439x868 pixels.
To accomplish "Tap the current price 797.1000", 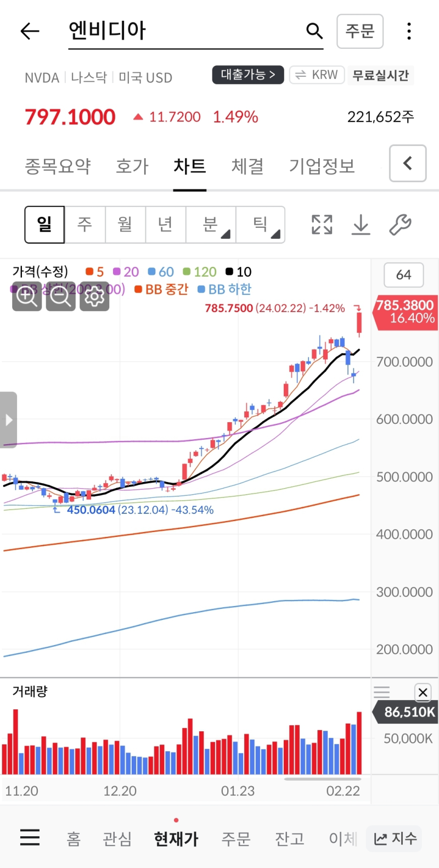I will (70, 117).
